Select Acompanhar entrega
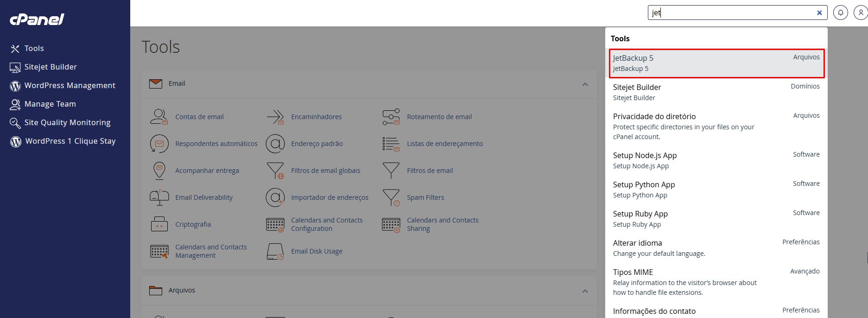The image size is (868, 318). point(207,170)
